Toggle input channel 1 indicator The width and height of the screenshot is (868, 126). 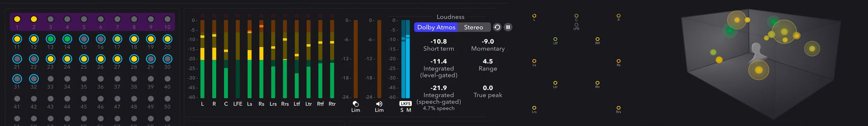pos(17,19)
